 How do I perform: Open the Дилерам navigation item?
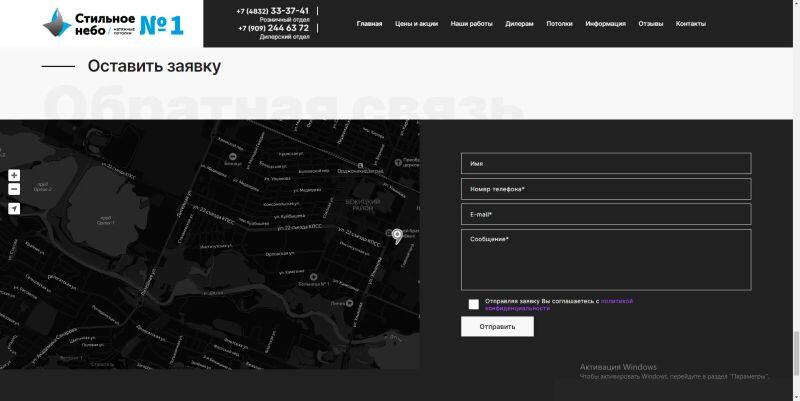coord(520,23)
